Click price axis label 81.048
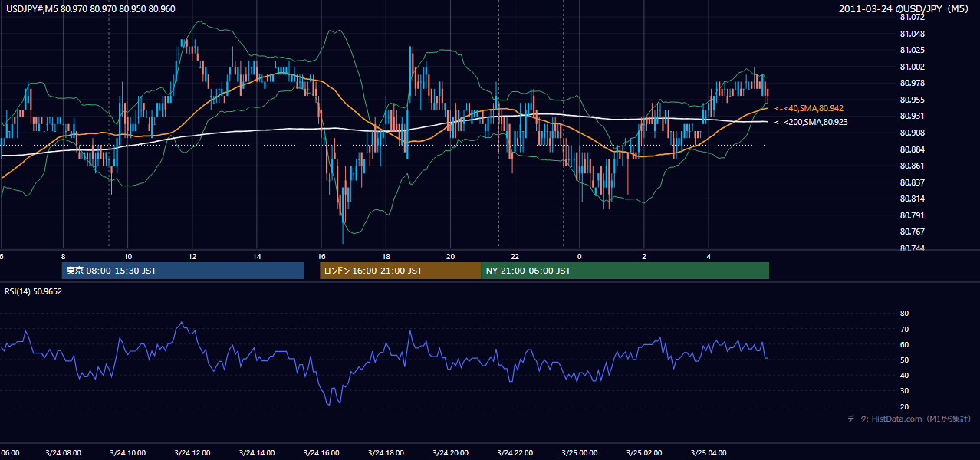 (911, 34)
